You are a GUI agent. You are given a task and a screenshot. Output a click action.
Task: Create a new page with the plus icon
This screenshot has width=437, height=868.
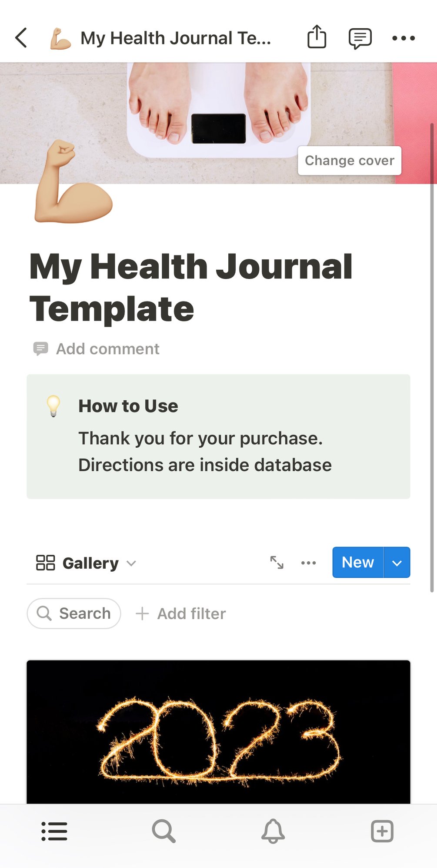(x=382, y=831)
